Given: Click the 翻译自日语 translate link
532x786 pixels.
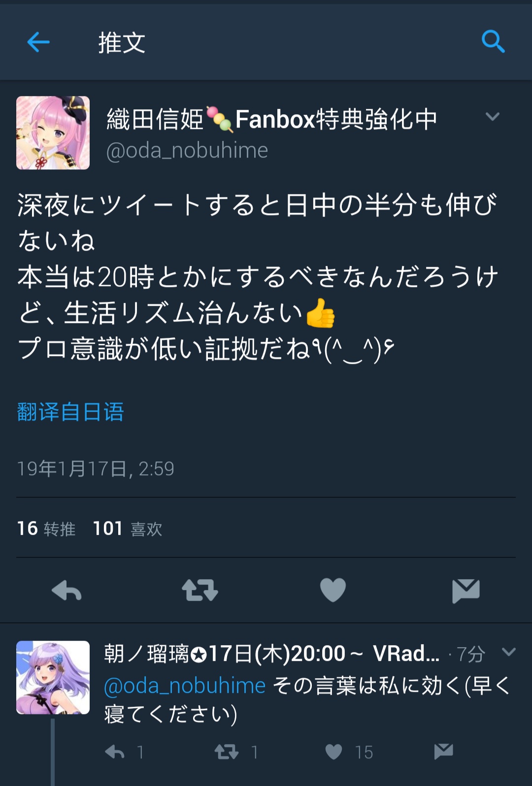Looking at the screenshot, I should (x=70, y=412).
